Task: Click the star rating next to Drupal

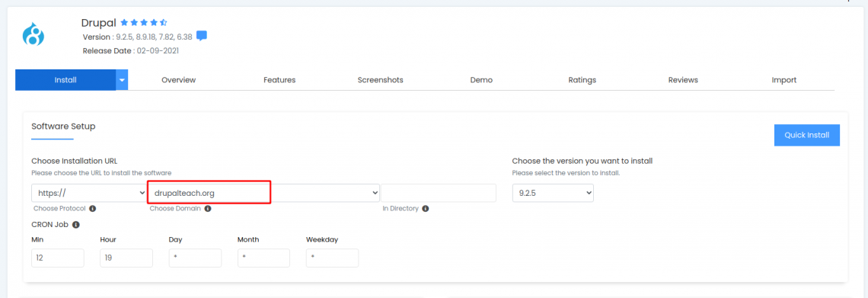Action: pos(144,23)
